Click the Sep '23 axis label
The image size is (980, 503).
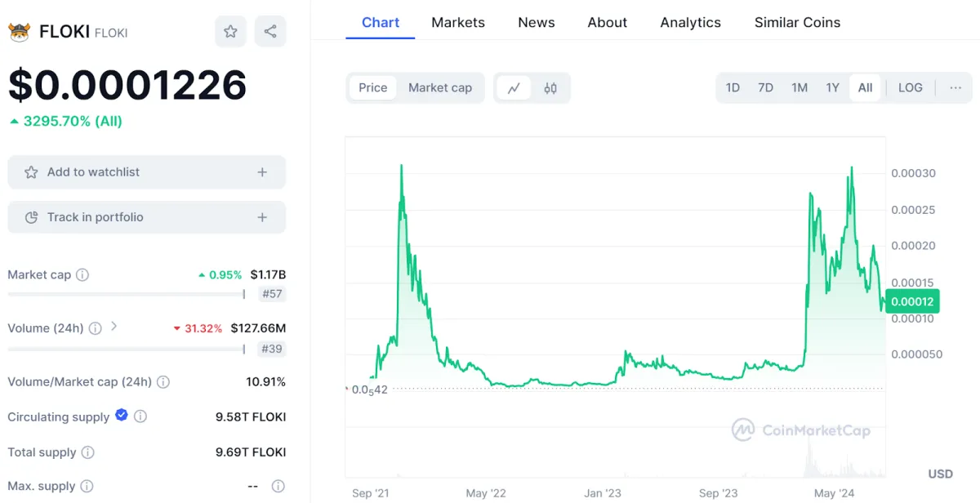(719, 493)
